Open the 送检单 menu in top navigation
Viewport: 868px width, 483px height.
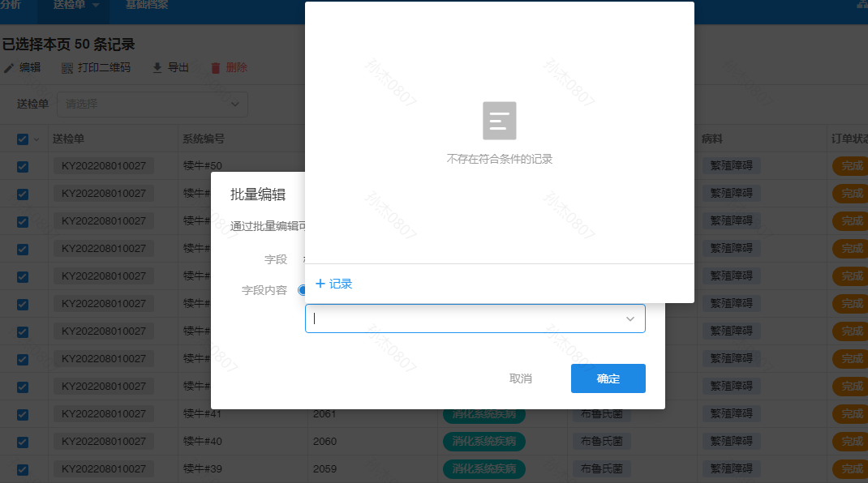[x=75, y=5]
